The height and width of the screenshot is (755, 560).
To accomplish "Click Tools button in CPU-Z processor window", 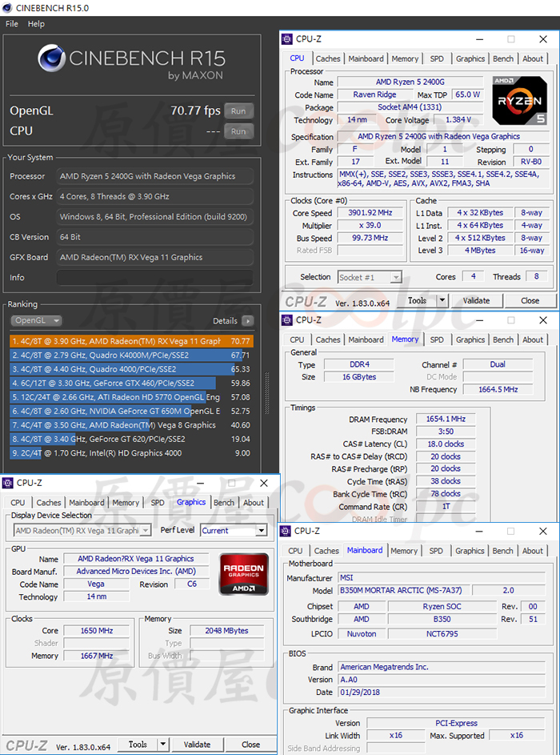I will [417, 300].
